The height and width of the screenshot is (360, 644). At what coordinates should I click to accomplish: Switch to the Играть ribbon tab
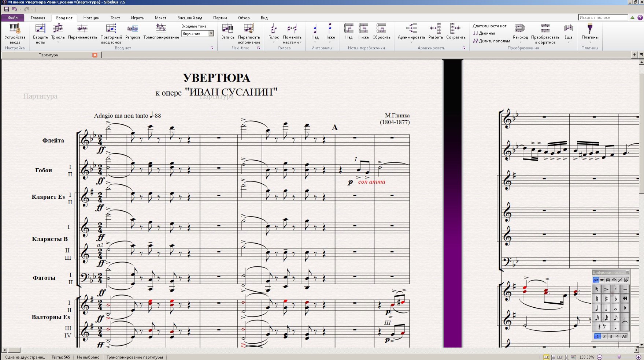pyautogui.click(x=137, y=18)
